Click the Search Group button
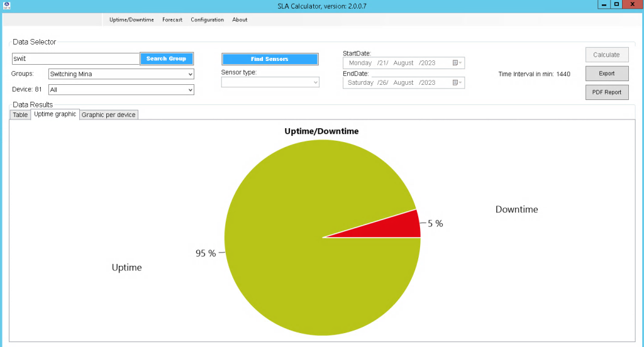 pos(166,58)
